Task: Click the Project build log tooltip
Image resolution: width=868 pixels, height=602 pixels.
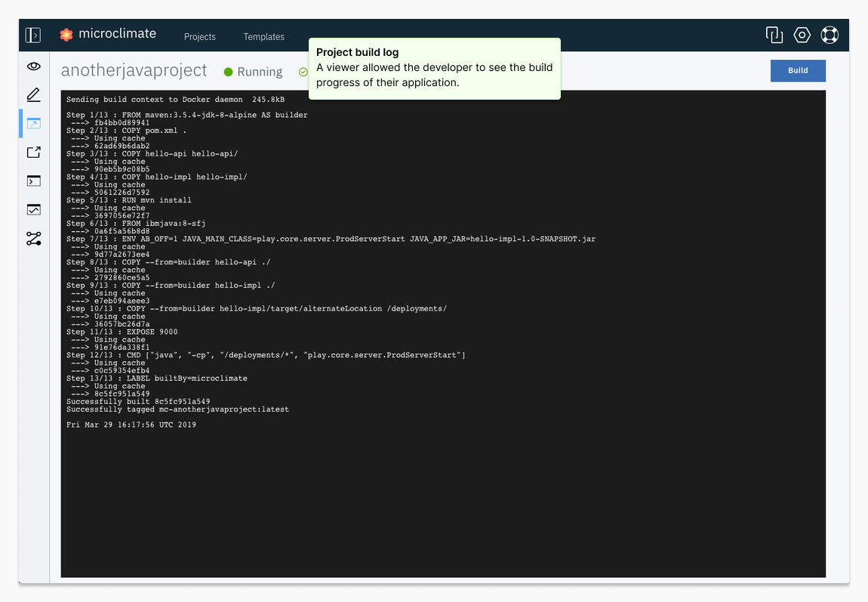Action: (x=434, y=68)
